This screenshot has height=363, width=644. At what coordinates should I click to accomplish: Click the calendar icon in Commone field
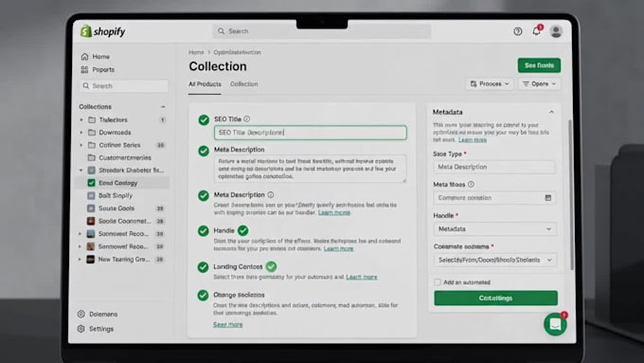[548, 198]
